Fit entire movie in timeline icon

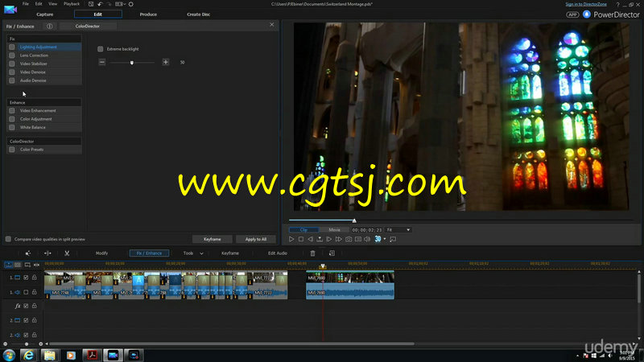pyautogui.click(x=36, y=265)
